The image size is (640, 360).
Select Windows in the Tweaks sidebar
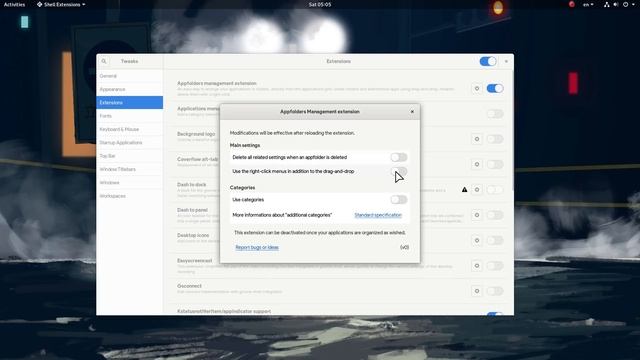pyautogui.click(x=130, y=182)
